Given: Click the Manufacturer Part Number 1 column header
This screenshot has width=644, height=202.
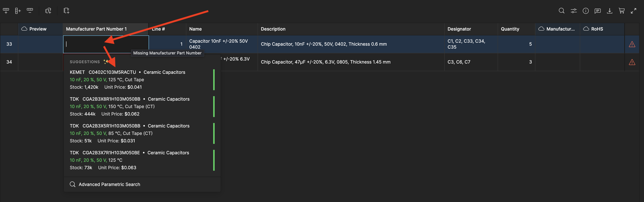Looking at the screenshot, I should pyautogui.click(x=96, y=29).
